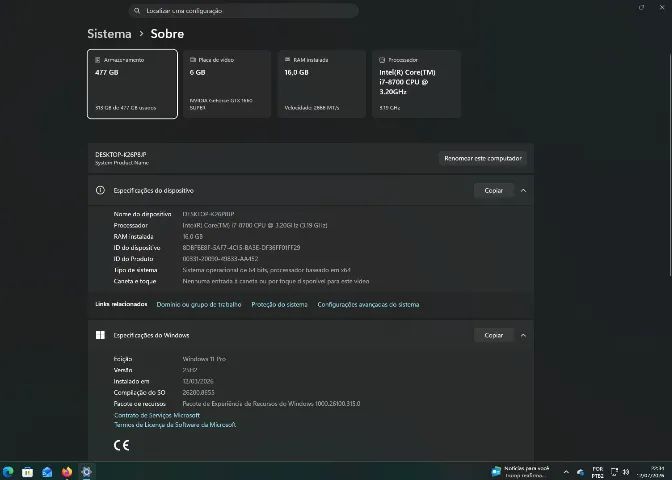
Task: Click the POR PTB2 language indicator
Action: click(598, 472)
